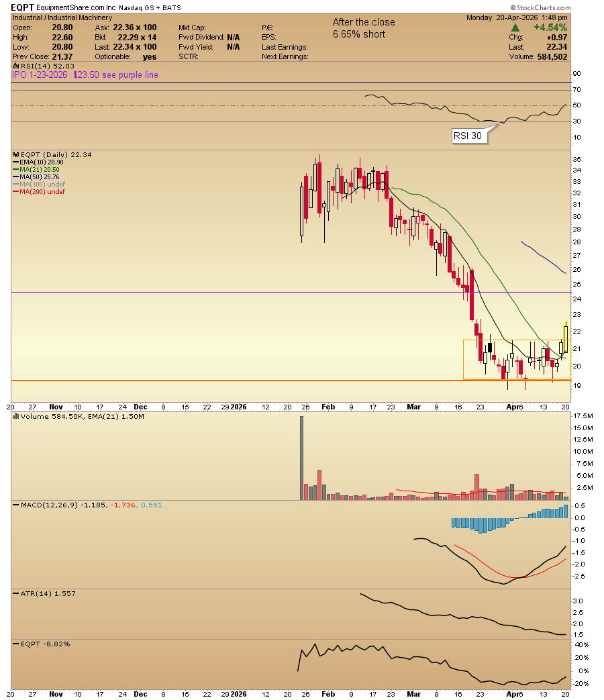The image size is (604, 700).
Task: Click the Volume panel bar icon
Action: (16, 416)
